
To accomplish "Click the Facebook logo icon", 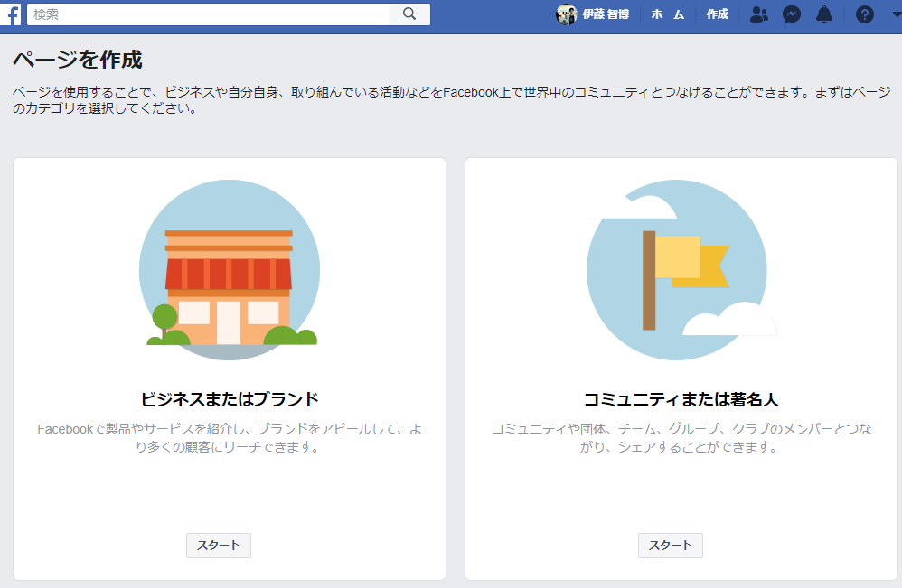I will point(10,14).
